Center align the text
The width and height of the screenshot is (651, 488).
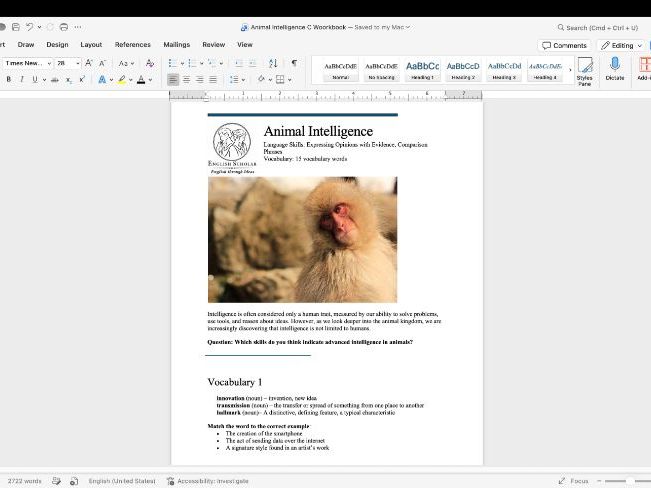[x=186, y=79]
